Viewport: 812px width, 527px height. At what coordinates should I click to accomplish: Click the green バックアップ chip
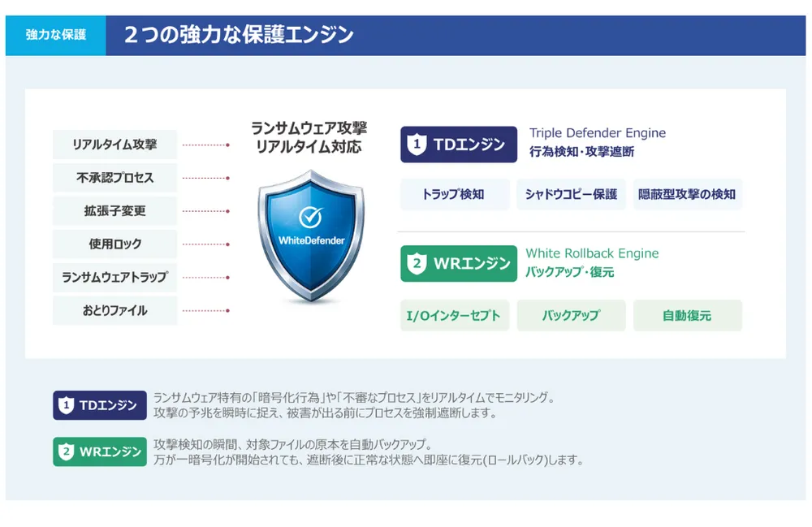(571, 315)
